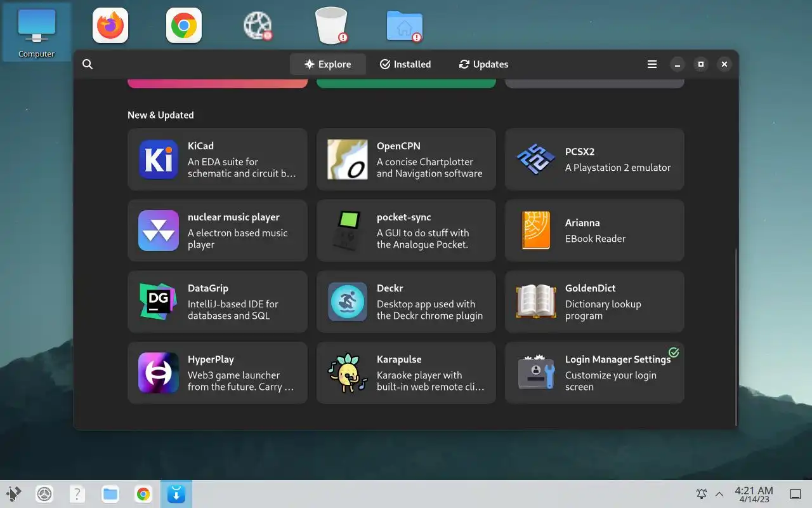Click 'IntelliJ-based IDE for databases and SQL'

pos(233,310)
